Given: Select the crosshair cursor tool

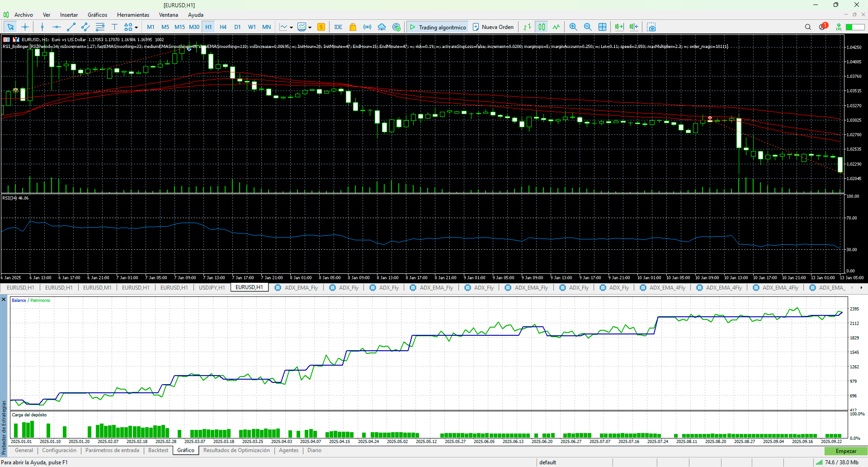Looking at the screenshot, I should (25, 27).
